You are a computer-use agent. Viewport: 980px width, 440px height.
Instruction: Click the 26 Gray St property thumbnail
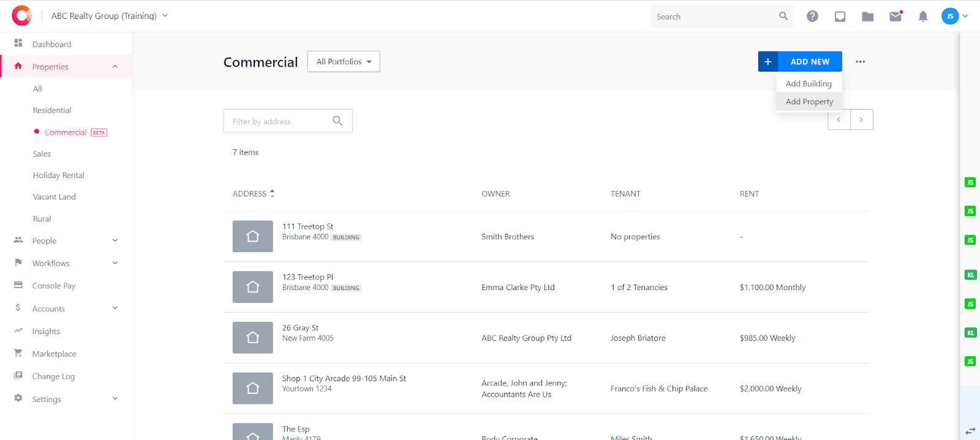253,338
